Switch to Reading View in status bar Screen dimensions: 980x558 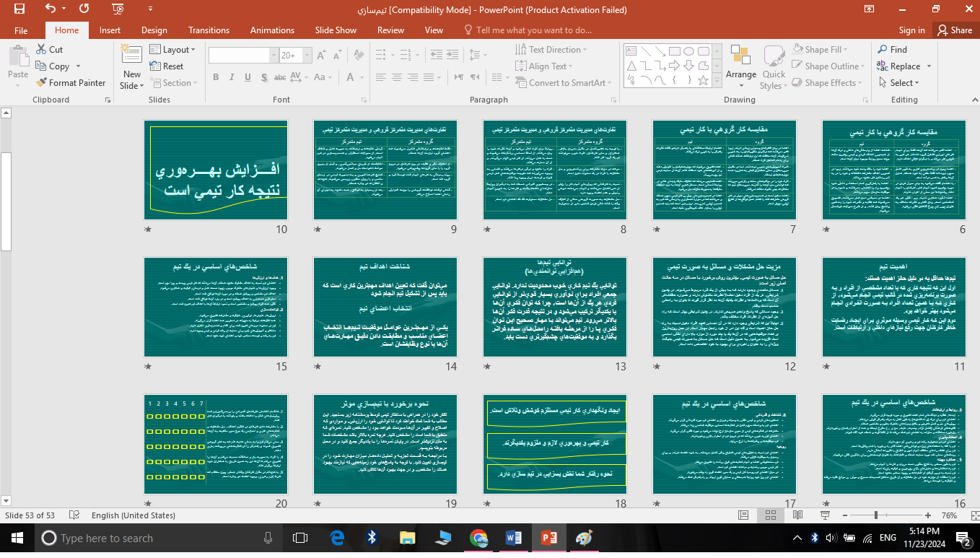pos(797,515)
